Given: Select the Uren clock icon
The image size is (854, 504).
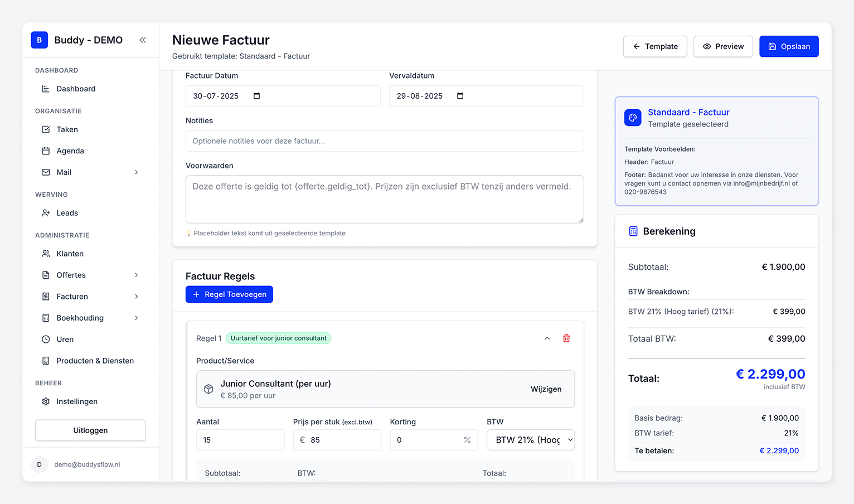Looking at the screenshot, I should [46, 339].
